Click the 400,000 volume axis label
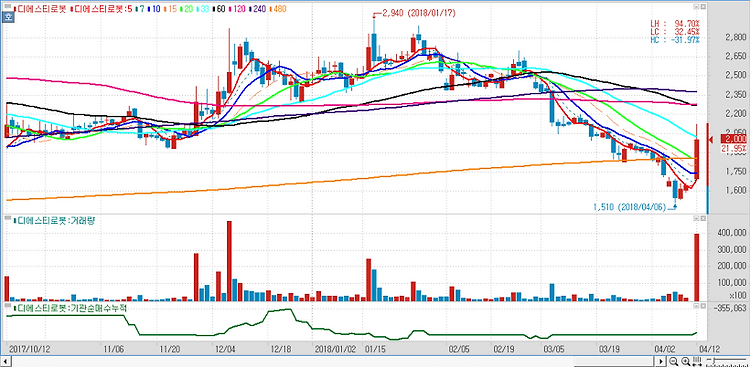750x367 pixels. click(x=732, y=233)
